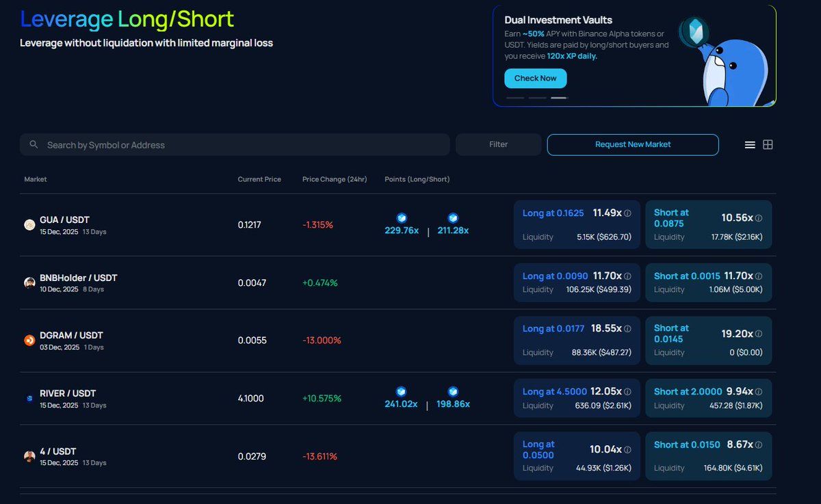Image resolution: width=821 pixels, height=504 pixels.
Task: Click GUA long points cube icon
Action: [402, 218]
